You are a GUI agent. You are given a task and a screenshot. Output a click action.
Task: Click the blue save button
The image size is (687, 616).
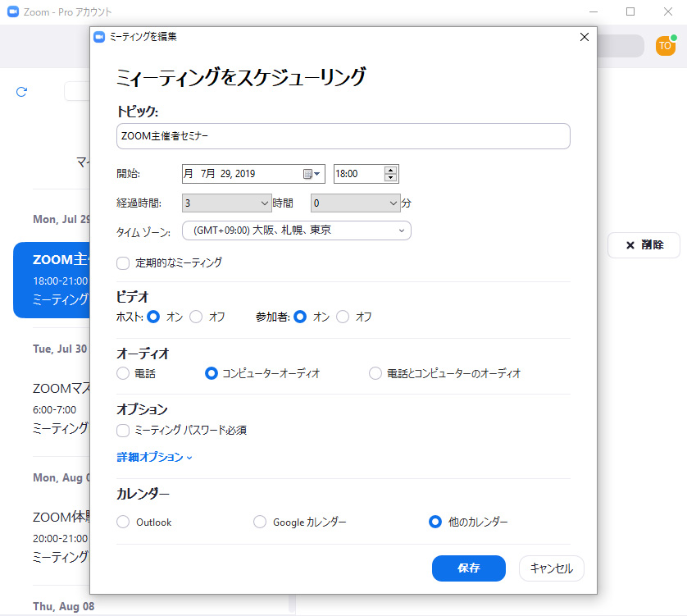point(468,568)
